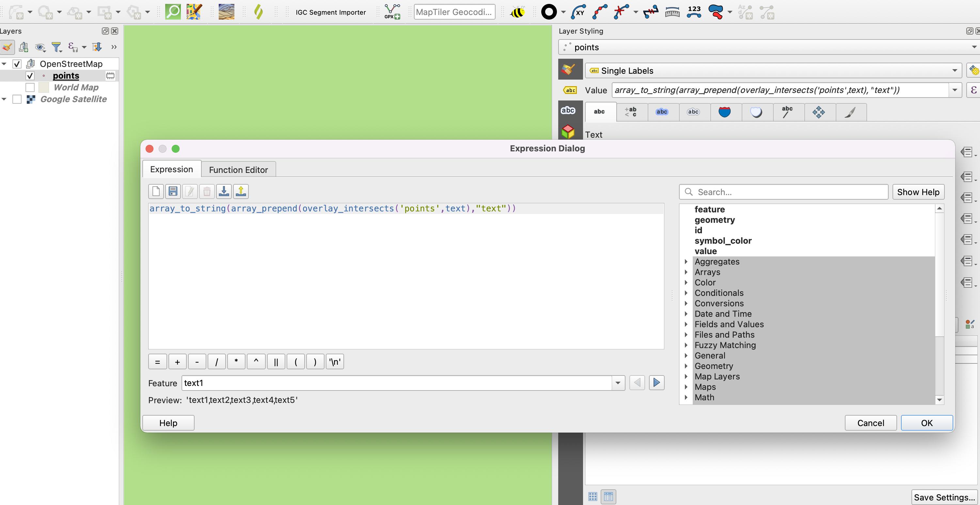Image resolution: width=980 pixels, height=505 pixels.
Task: Switch to the Function Editor tab
Action: point(239,170)
